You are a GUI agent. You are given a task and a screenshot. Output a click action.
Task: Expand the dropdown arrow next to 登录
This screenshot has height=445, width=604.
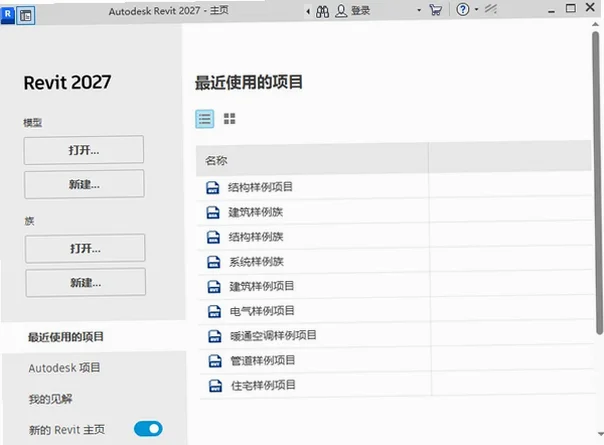tap(419, 10)
